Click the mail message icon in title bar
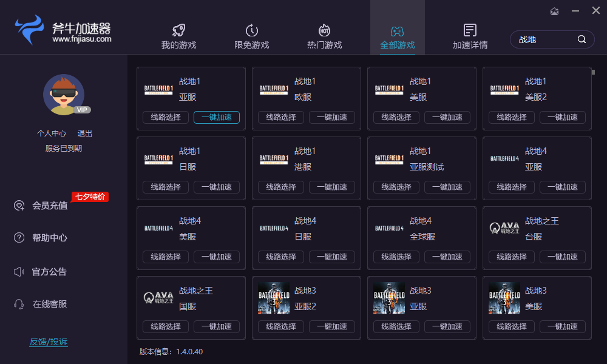The width and height of the screenshot is (607, 364). tap(554, 11)
